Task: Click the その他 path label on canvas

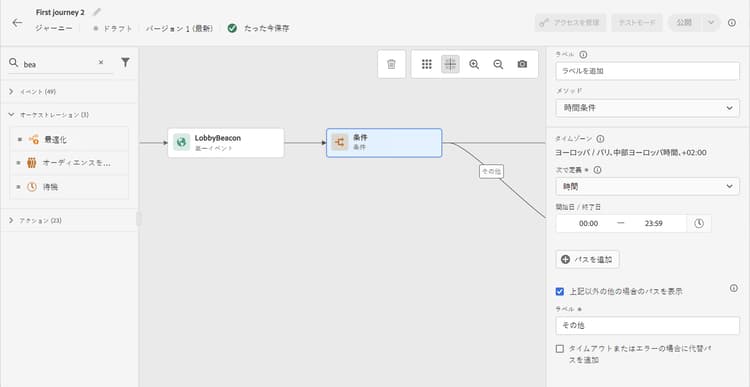Action: point(492,171)
